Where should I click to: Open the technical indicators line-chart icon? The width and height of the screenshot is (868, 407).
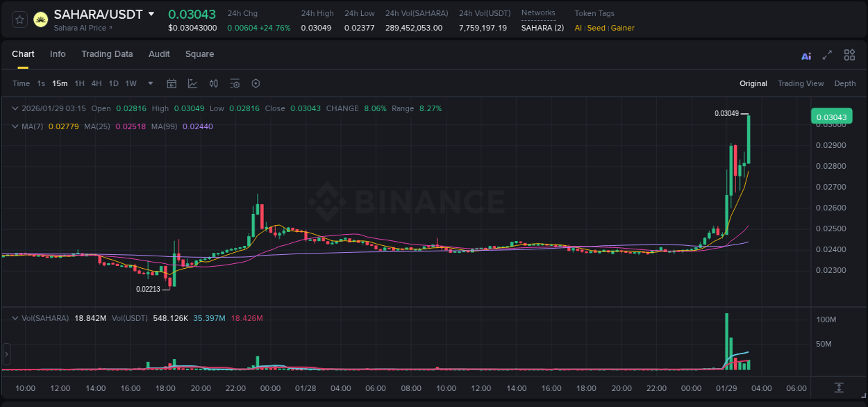(192, 83)
